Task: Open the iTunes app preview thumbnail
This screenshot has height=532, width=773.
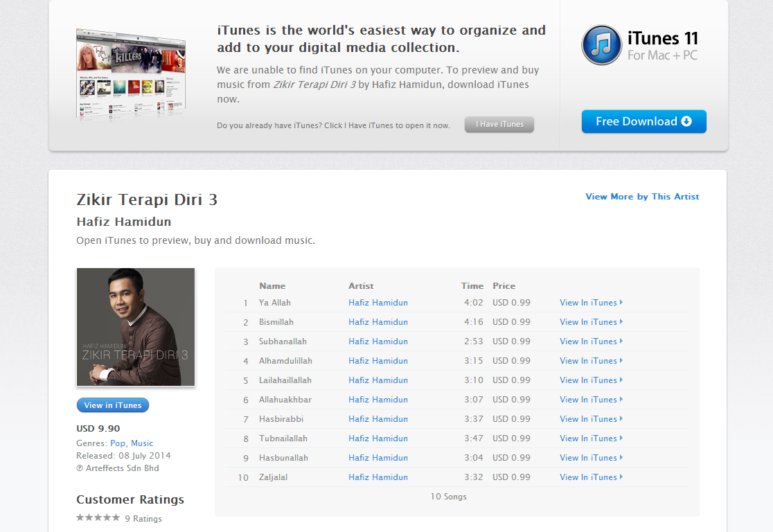Action: point(131,74)
